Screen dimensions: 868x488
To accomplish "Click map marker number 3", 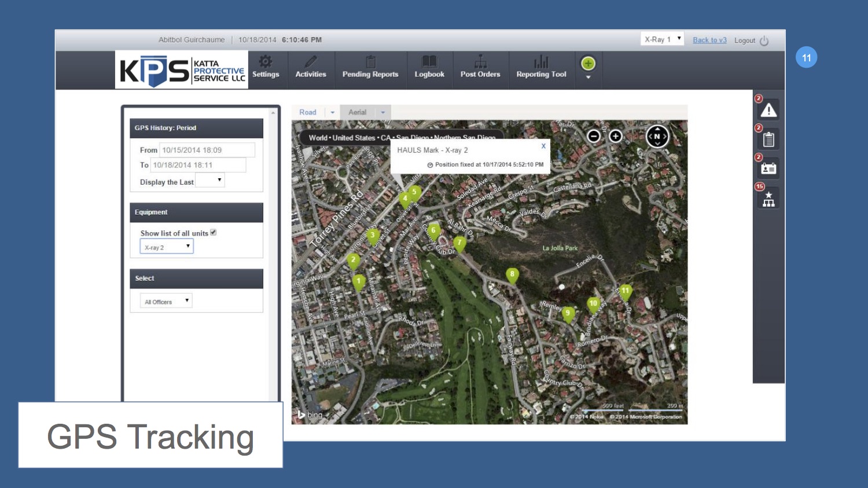I will [x=373, y=236].
